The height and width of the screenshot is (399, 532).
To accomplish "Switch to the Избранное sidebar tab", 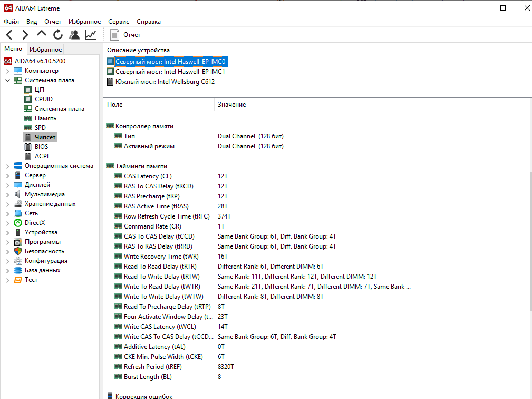I will (x=45, y=49).
